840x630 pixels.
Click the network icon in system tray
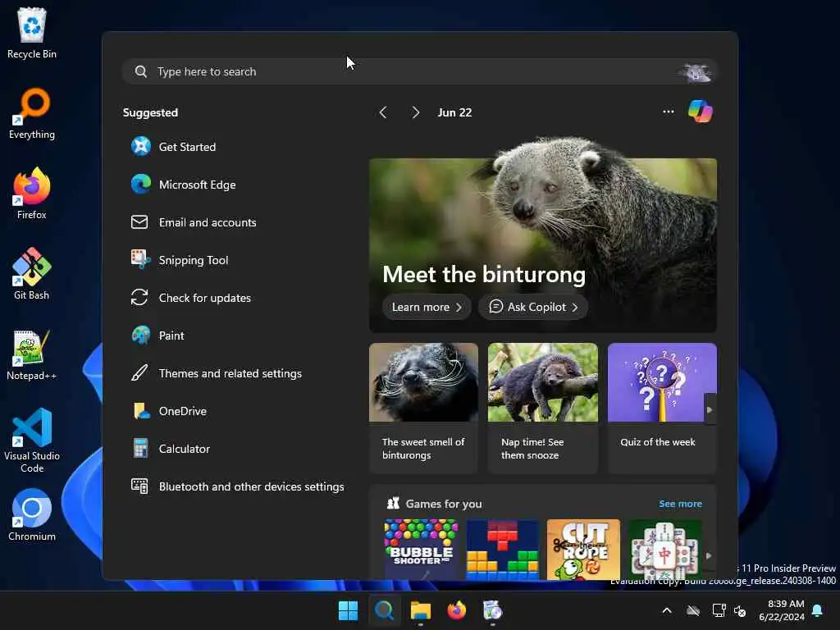tap(719, 610)
